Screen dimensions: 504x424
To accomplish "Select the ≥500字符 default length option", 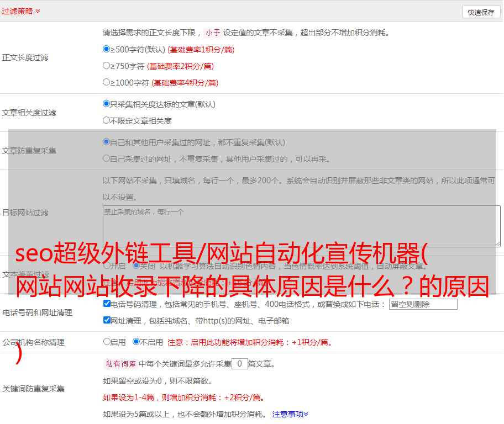I will point(107,49).
